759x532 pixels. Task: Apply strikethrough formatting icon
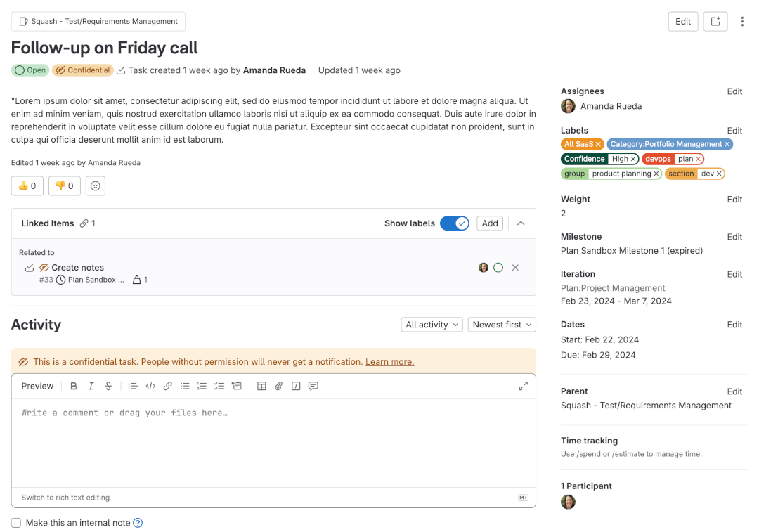point(109,385)
